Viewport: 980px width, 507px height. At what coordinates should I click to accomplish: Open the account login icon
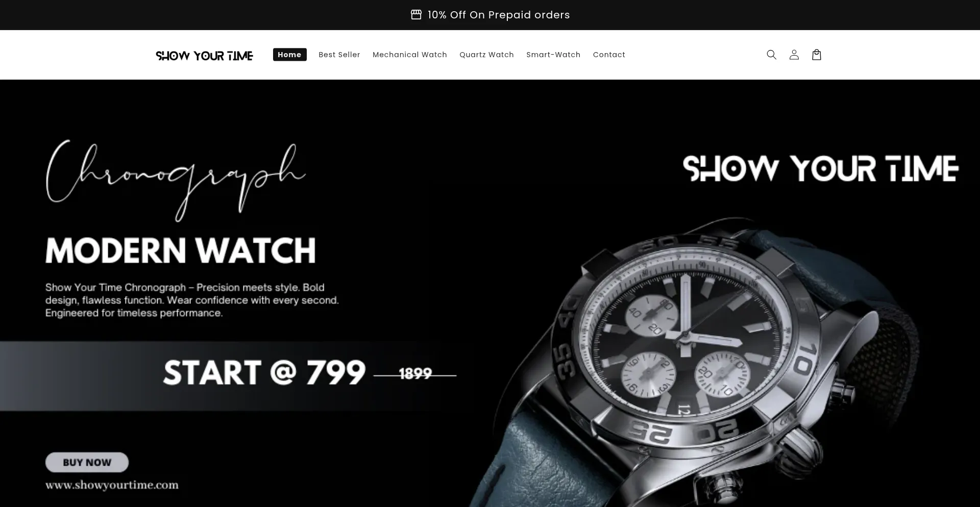794,55
